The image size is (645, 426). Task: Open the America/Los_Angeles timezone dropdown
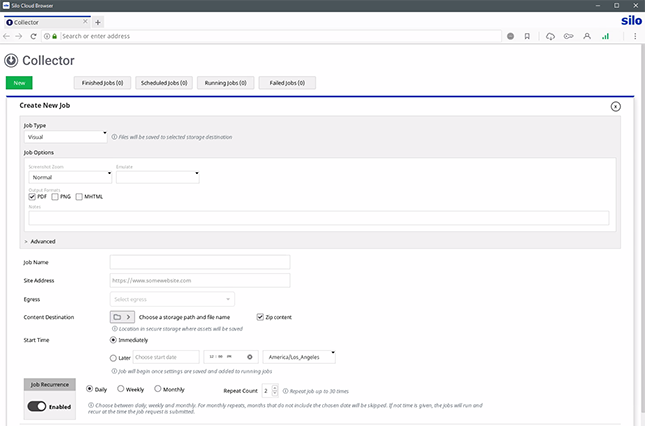(299, 357)
